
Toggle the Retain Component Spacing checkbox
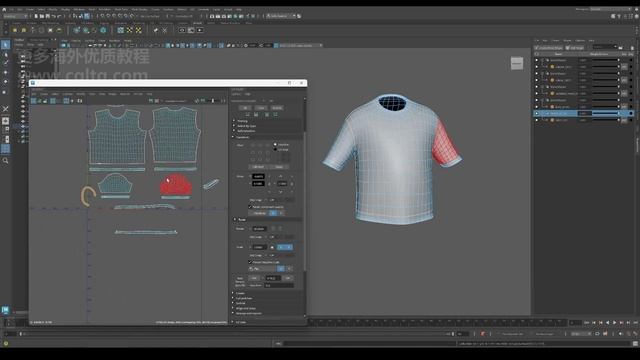pos(250,207)
